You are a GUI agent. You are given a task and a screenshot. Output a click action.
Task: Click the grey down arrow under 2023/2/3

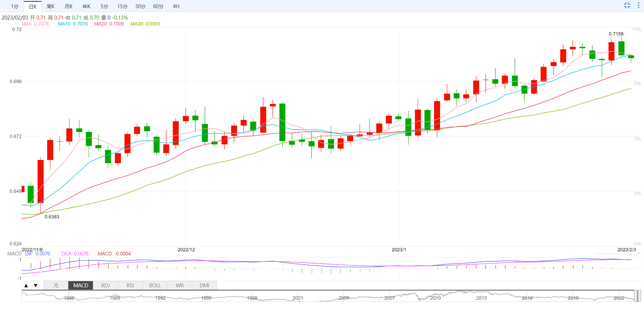coord(639,254)
